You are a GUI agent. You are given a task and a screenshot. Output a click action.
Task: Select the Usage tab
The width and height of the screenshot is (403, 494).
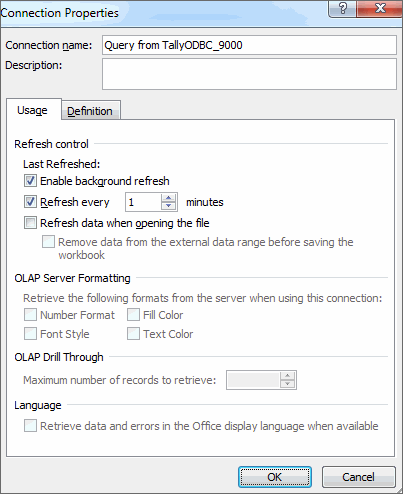(33, 110)
